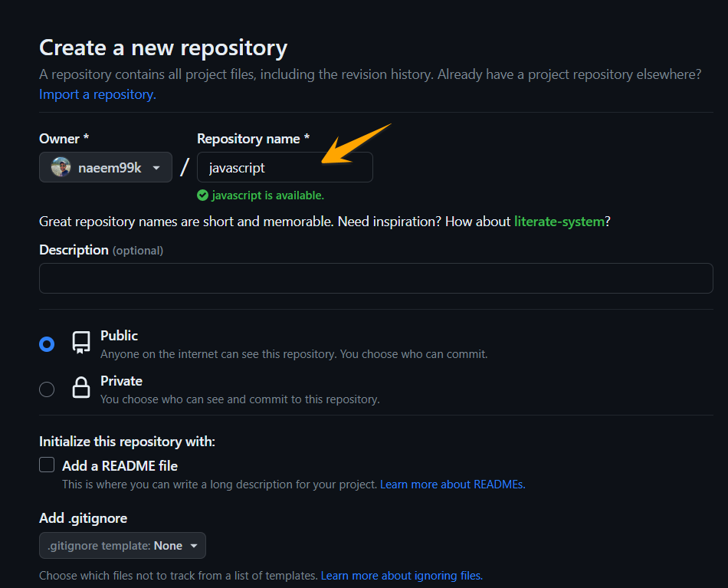Click the Add .gitignore heading
The width and height of the screenshot is (728, 588).
point(83,518)
